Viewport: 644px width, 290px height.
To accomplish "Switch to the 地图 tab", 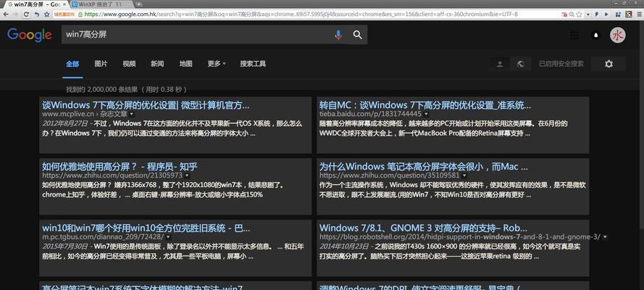I will (x=185, y=64).
